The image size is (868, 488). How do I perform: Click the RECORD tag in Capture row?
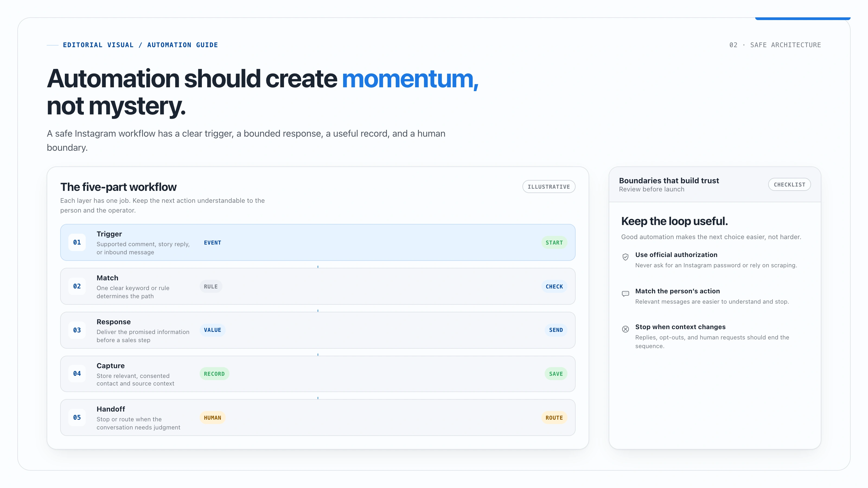tap(214, 374)
